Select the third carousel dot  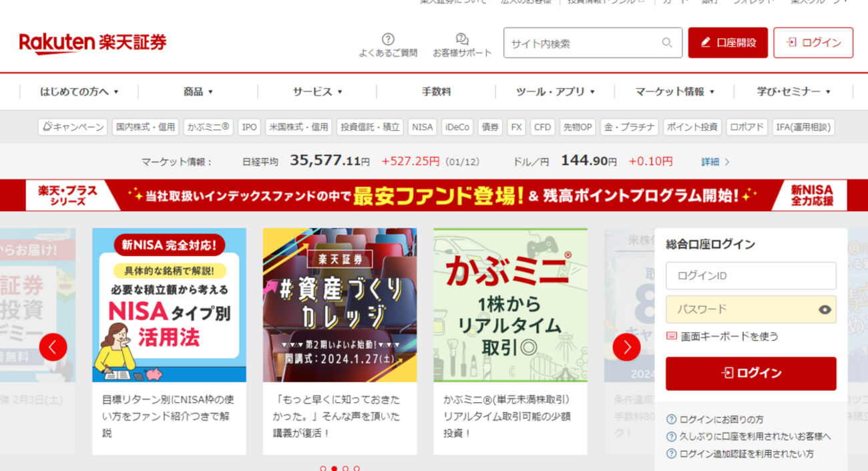[345, 468]
